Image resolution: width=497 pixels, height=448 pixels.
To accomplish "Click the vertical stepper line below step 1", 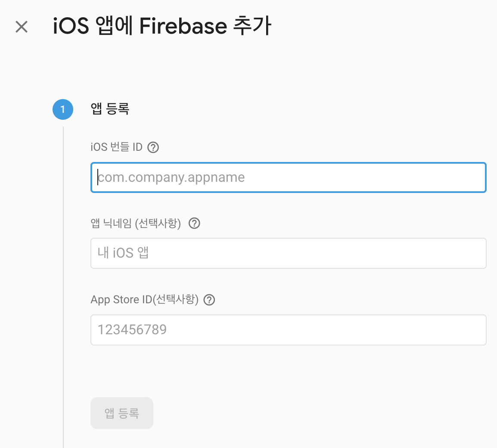I will [63, 285].
